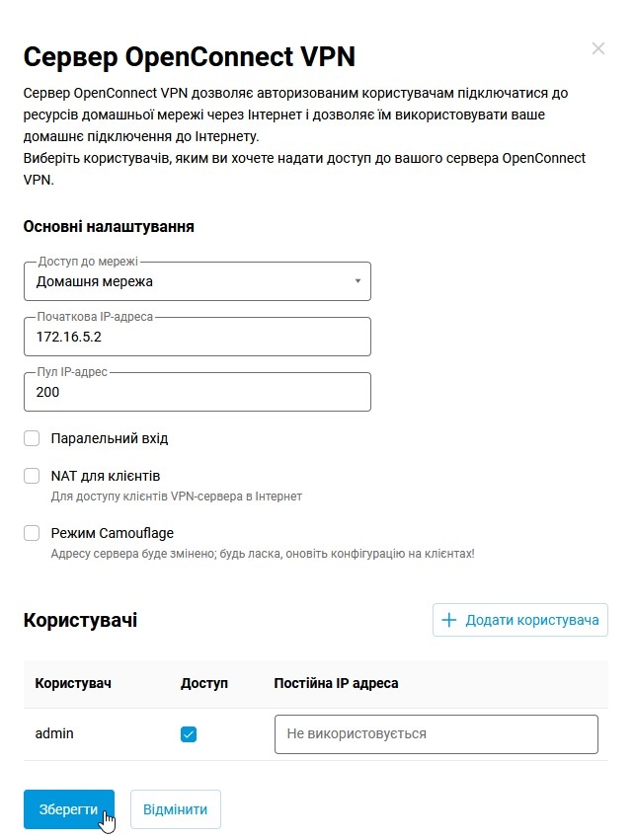Click admin's Постійна IP адреса field
635x840 pixels.
tap(436, 734)
